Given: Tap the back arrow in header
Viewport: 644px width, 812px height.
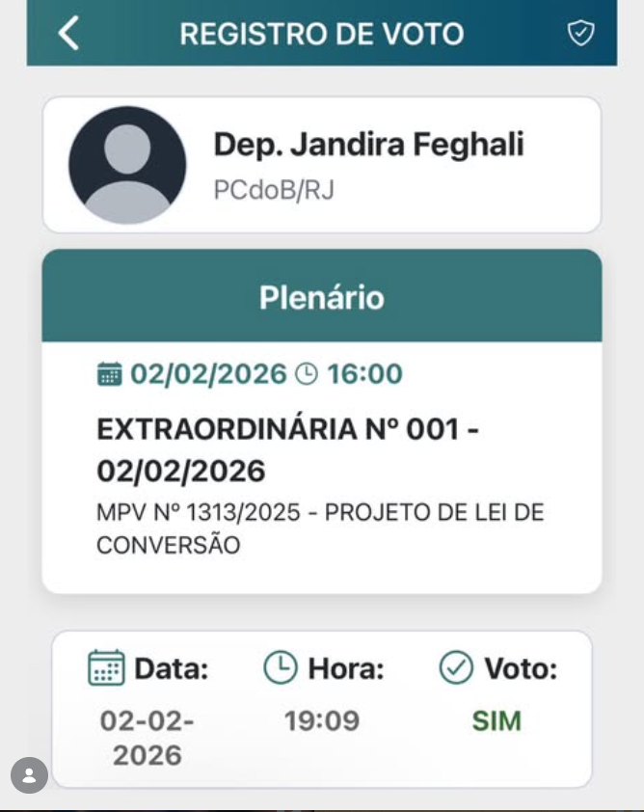Looking at the screenshot, I should point(67,33).
